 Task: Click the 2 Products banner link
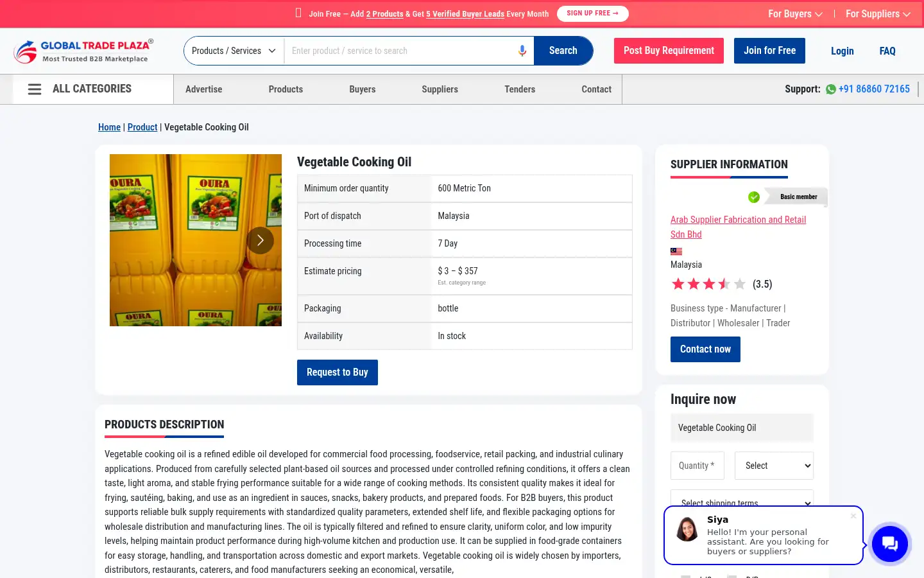tap(384, 14)
